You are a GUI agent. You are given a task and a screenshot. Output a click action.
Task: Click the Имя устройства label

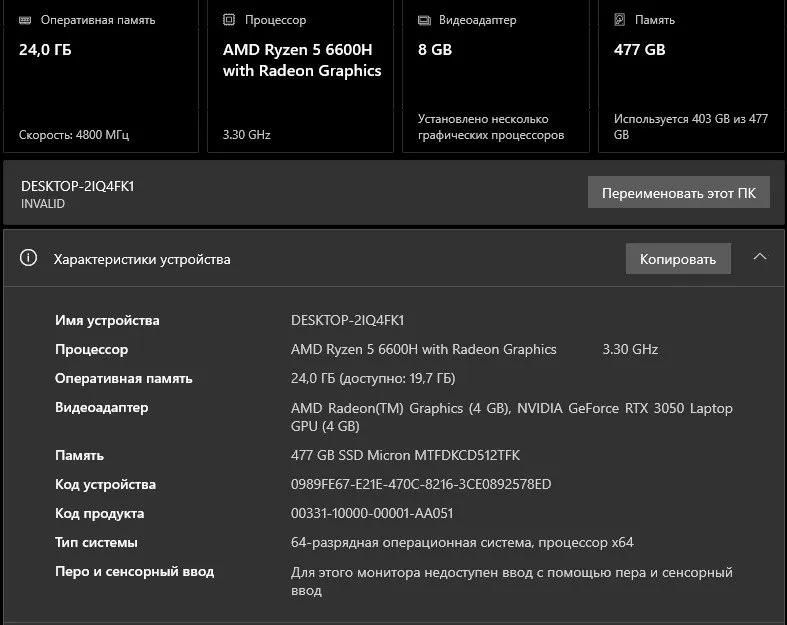pyautogui.click(x=107, y=320)
